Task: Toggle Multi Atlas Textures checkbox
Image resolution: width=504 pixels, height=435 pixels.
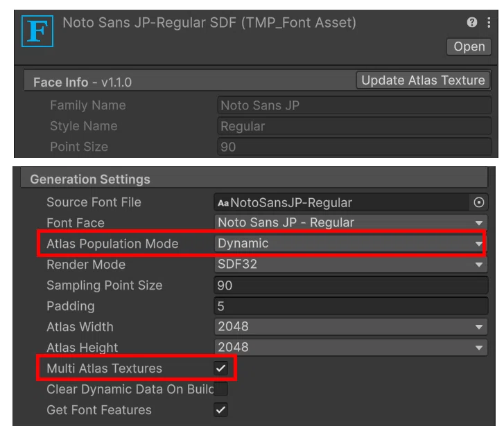Action: tap(221, 369)
